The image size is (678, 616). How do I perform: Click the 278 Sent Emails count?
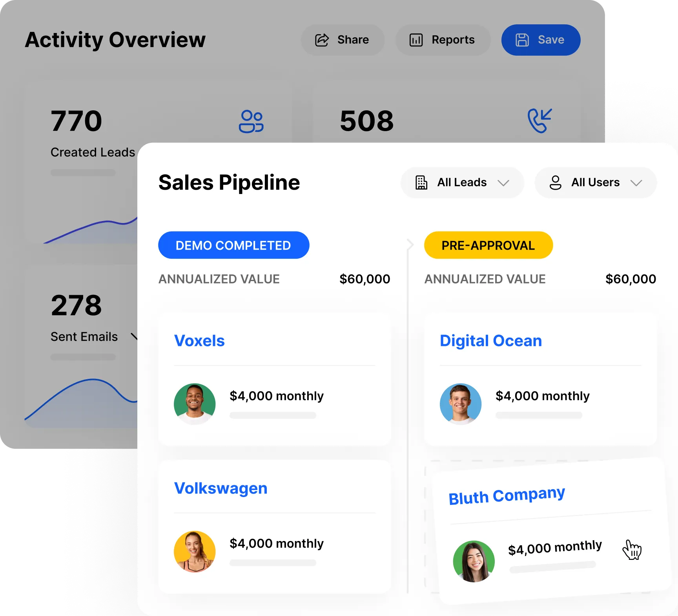coord(77,305)
